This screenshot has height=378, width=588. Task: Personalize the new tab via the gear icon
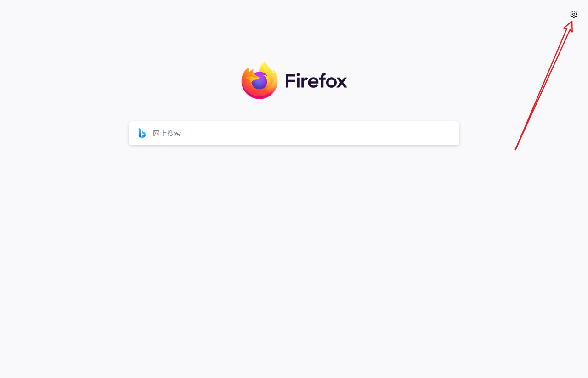click(573, 14)
